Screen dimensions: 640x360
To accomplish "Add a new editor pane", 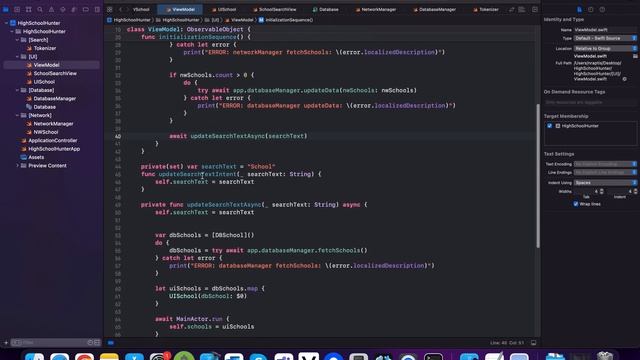I will (x=535, y=9).
